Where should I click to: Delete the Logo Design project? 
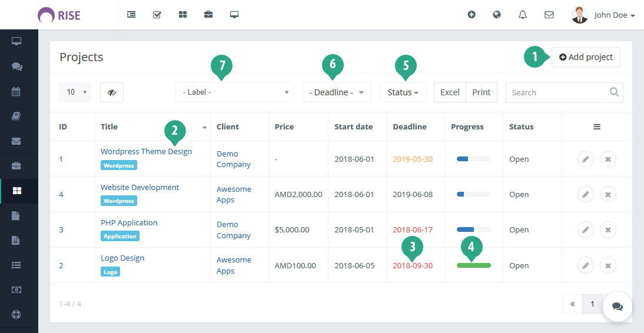pyautogui.click(x=608, y=265)
